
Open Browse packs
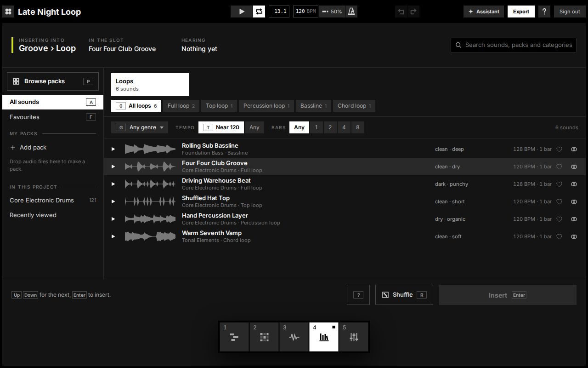coord(53,81)
